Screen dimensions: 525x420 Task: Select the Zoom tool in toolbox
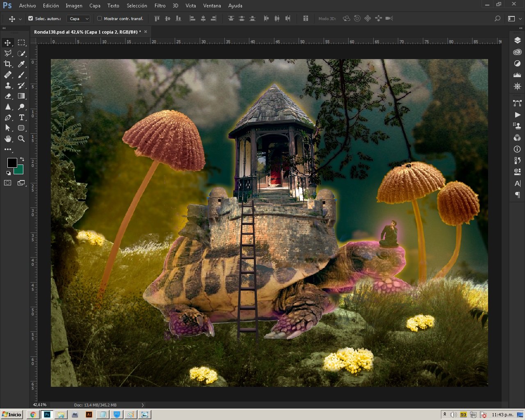pos(21,139)
